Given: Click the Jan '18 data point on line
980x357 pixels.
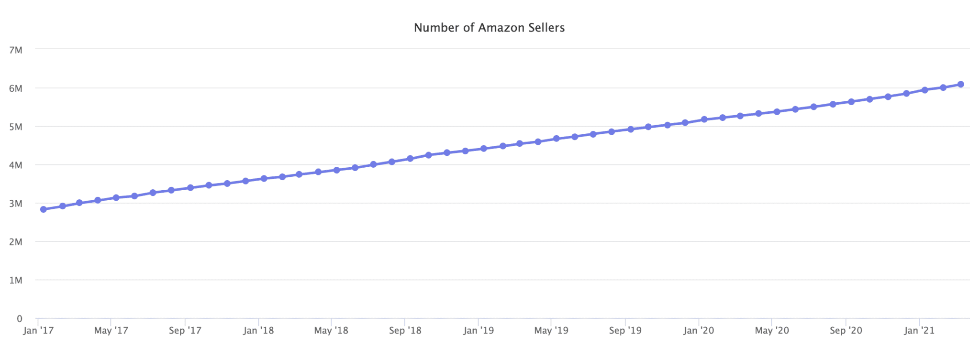Looking at the screenshot, I should 264,178.
